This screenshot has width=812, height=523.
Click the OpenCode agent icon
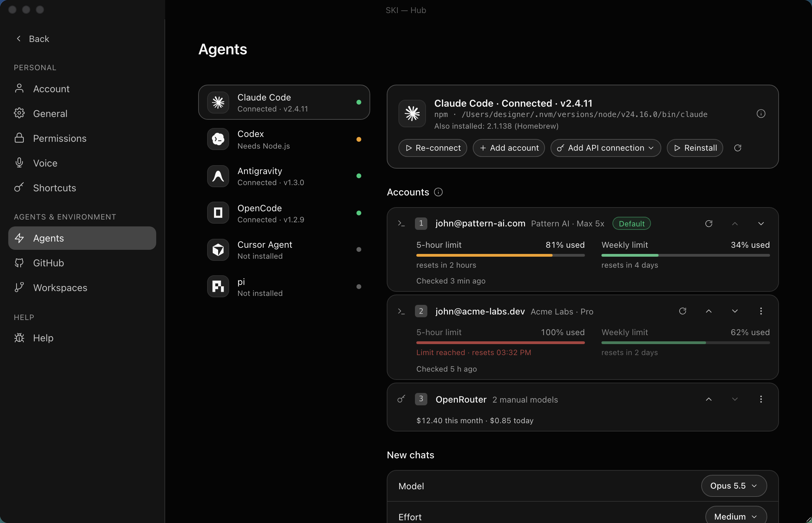(x=218, y=213)
